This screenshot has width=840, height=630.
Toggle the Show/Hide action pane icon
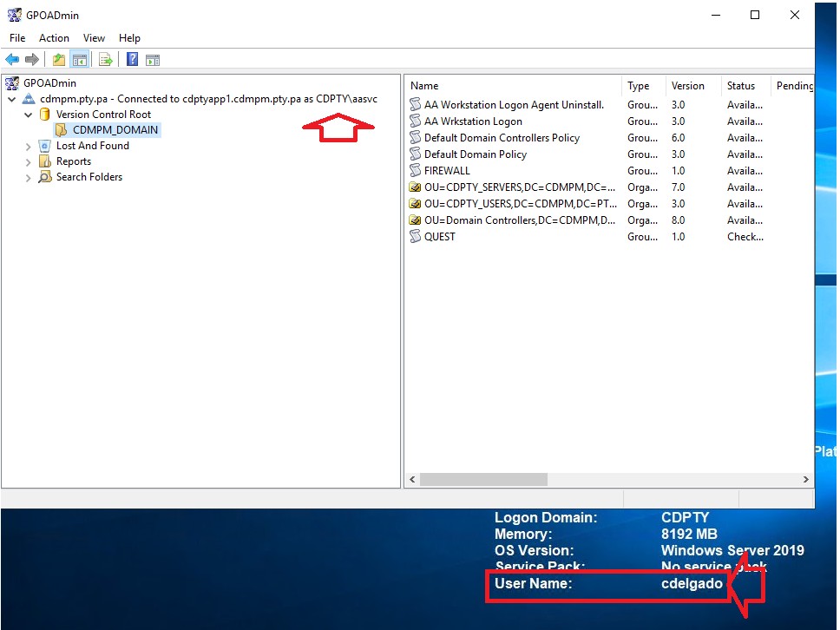pos(153,60)
